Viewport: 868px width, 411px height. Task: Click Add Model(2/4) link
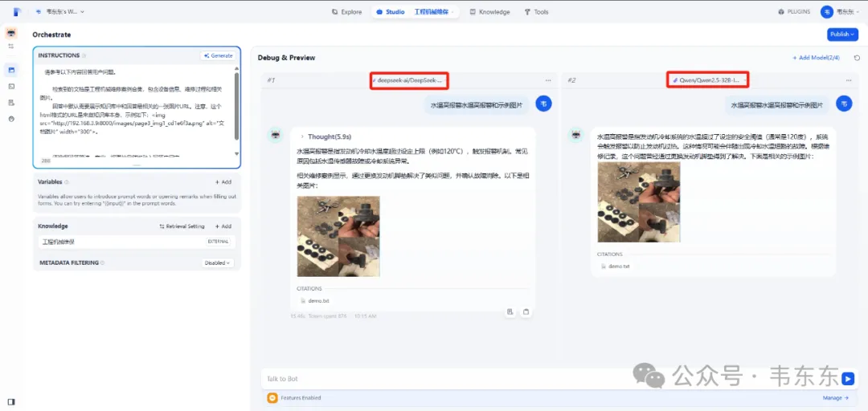pyautogui.click(x=816, y=58)
